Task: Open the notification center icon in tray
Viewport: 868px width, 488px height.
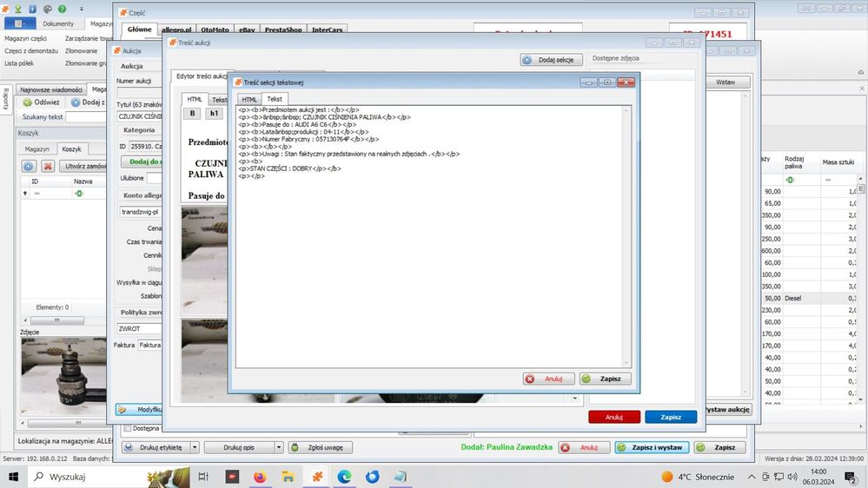Action: pyautogui.click(x=851, y=477)
